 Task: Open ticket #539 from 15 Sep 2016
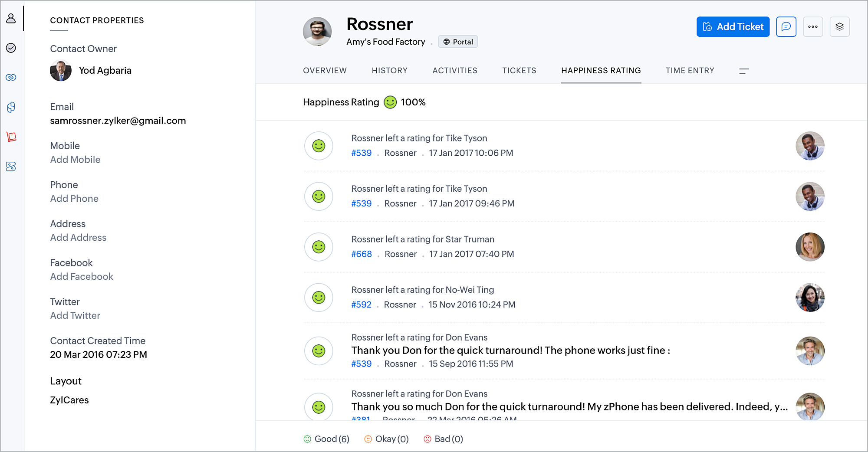pos(362,364)
